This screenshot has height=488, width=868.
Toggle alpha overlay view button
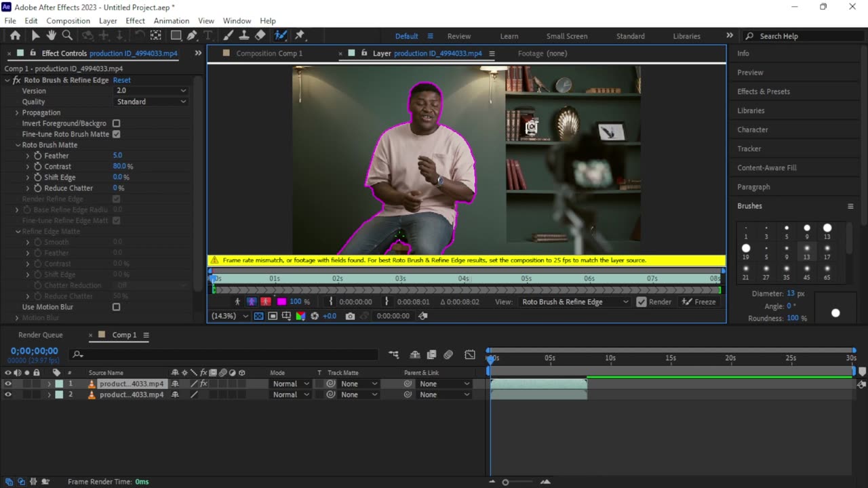[x=266, y=302]
